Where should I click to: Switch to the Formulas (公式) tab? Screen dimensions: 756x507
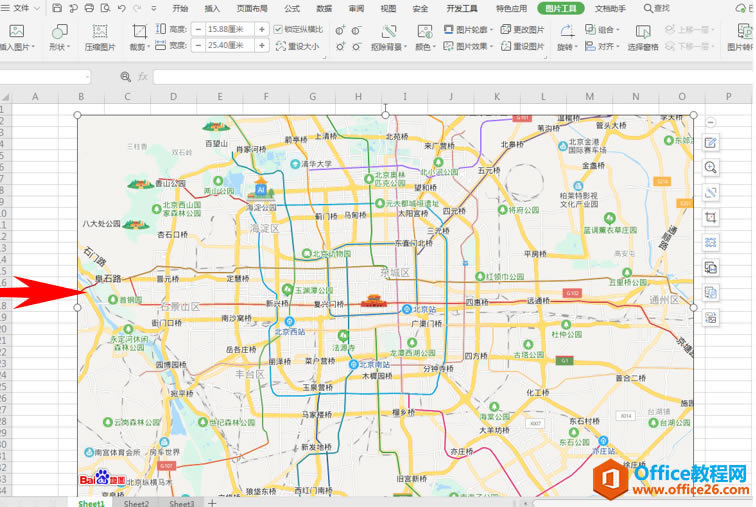(292, 8)
